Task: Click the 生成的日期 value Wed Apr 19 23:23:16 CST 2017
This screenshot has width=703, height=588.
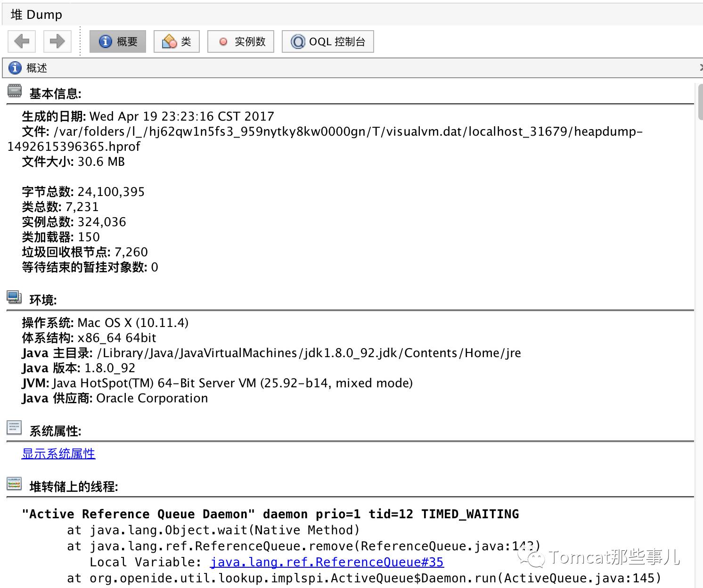Action: (182, 116)
